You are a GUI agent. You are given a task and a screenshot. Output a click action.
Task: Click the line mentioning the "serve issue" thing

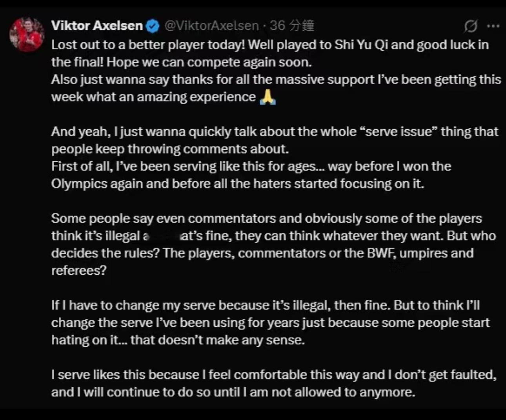click(x=275, y=131)
